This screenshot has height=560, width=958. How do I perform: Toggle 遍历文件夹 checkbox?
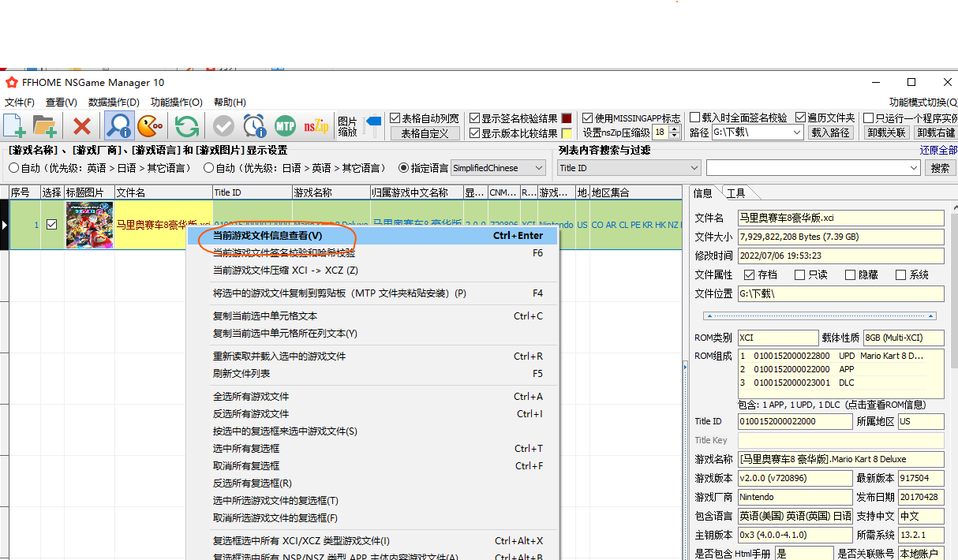pyautogui.click(x=800, y=118)
